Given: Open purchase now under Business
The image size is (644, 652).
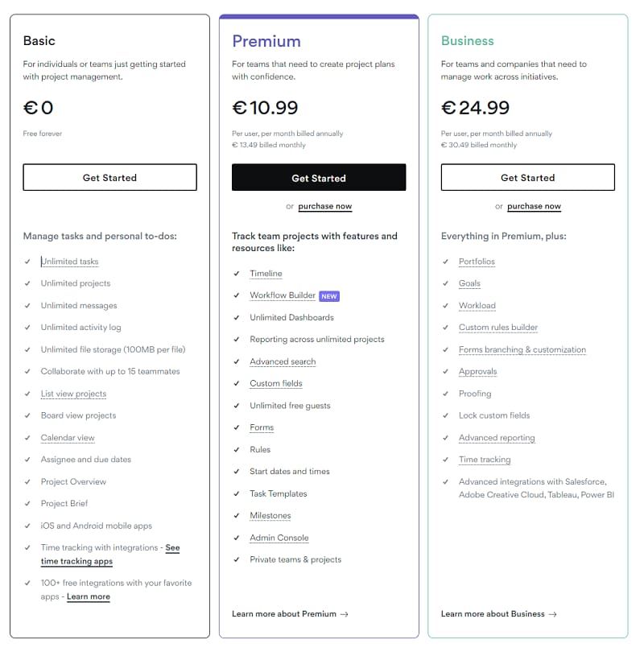Looking at the screenshot, I should pos(533,206).
